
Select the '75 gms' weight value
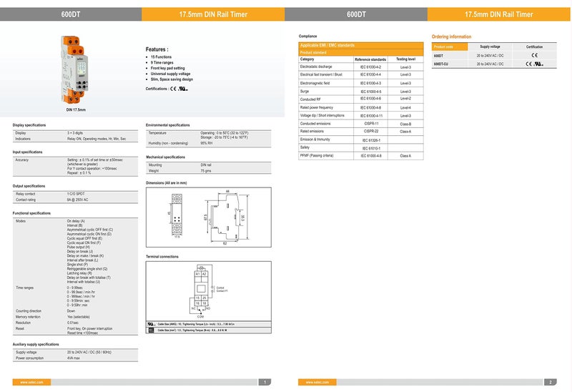pos(206,171)
